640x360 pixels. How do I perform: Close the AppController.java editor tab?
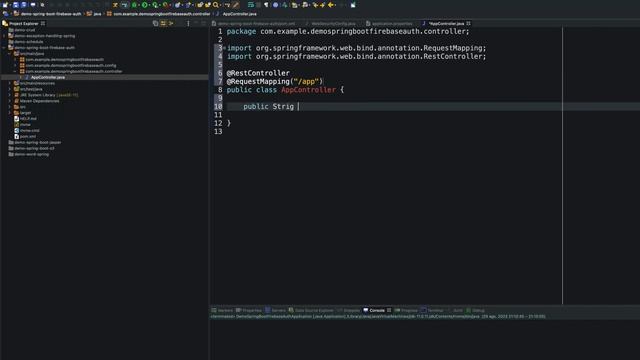pyautogui.click(x=469, y=24)
